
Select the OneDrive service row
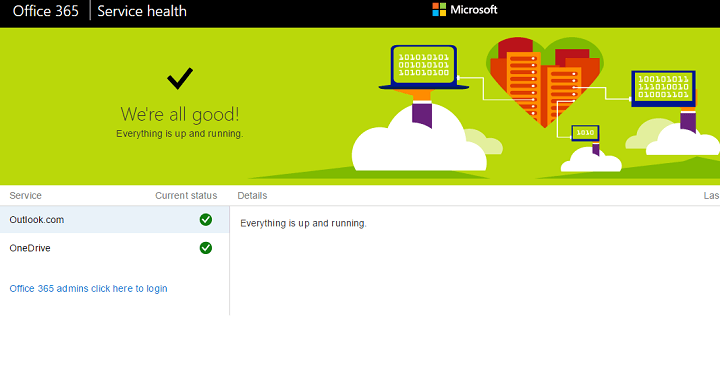tap(114, 248)
